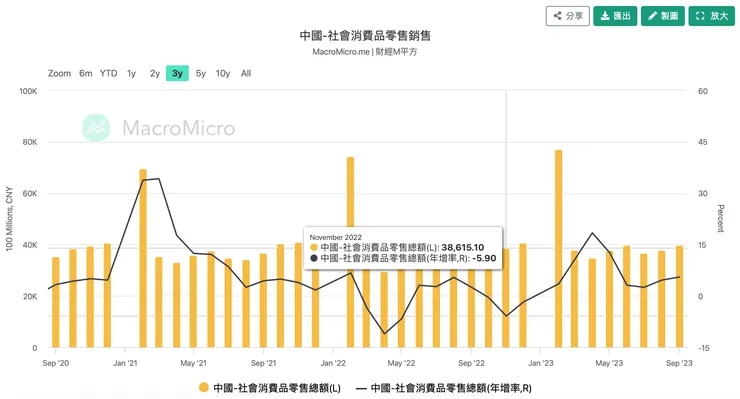This screenshot has width=740, height=399.
Task: Click the 匯出 export button
Action: click(615, 16)
